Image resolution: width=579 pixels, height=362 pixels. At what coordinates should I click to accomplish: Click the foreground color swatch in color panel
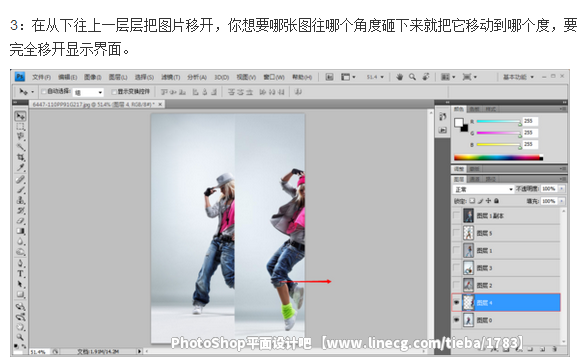coord(459,123)
